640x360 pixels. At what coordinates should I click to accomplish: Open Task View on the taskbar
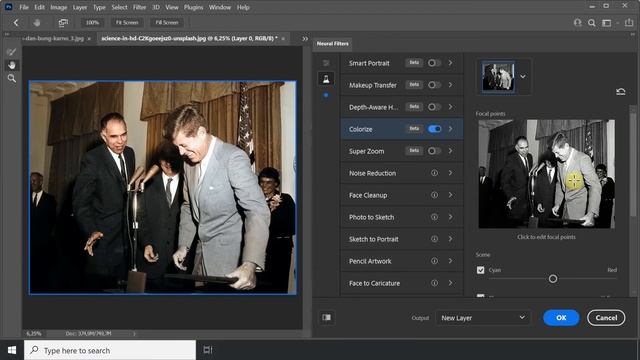coord(208,350)
